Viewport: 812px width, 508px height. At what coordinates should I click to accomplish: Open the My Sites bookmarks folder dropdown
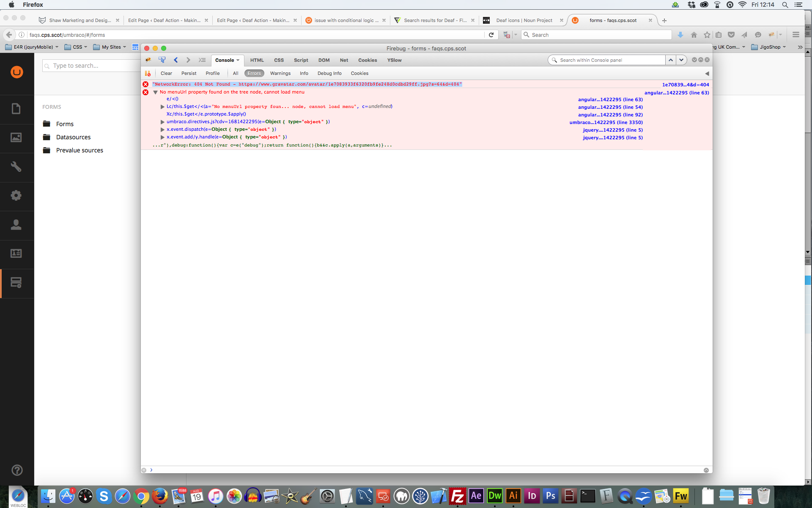pos(110,47)
